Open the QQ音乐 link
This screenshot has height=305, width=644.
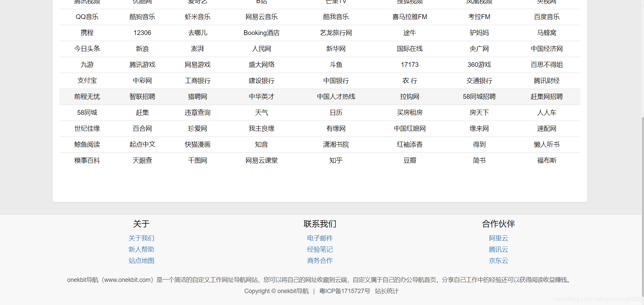pos(87,17)
